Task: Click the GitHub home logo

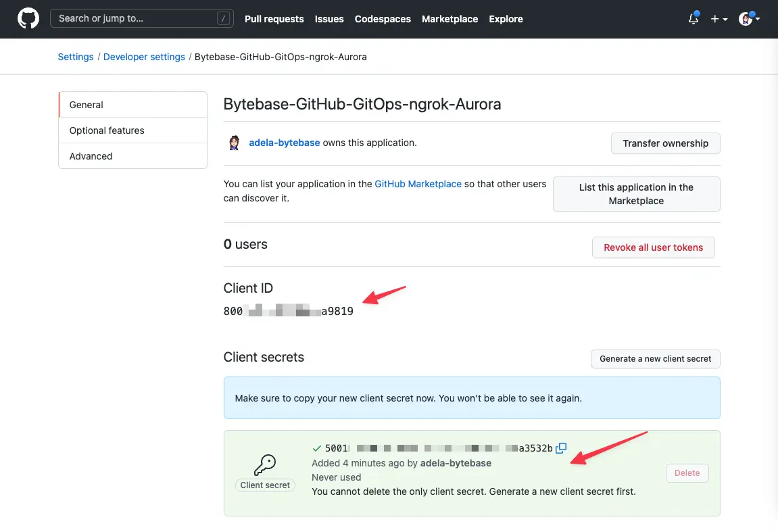Action: click(28, 18)
